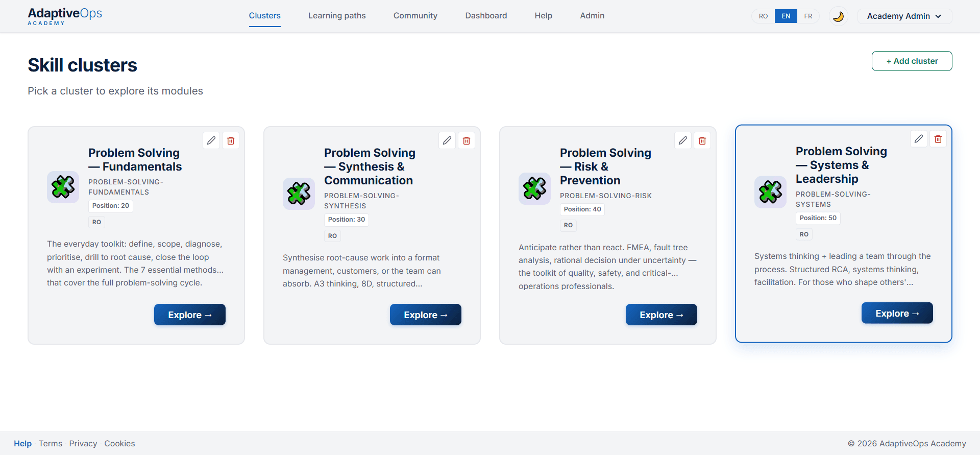
Task: Explore the Systems & Leadership cluster
Action: coord(897,314)
